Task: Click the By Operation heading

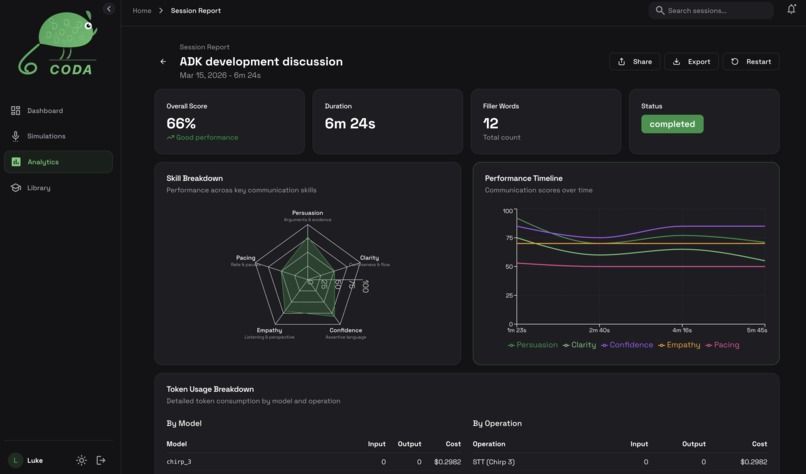Action: [497, 423]
